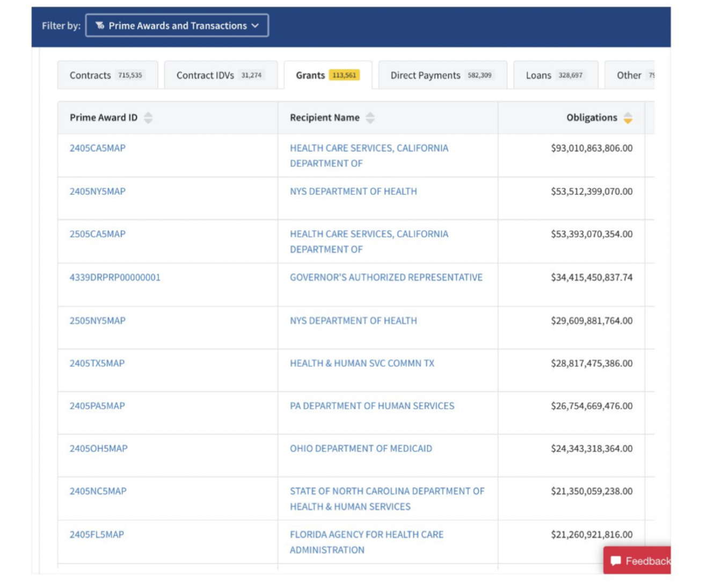
Task: Click the Feedback button
Action: (637, 561)
